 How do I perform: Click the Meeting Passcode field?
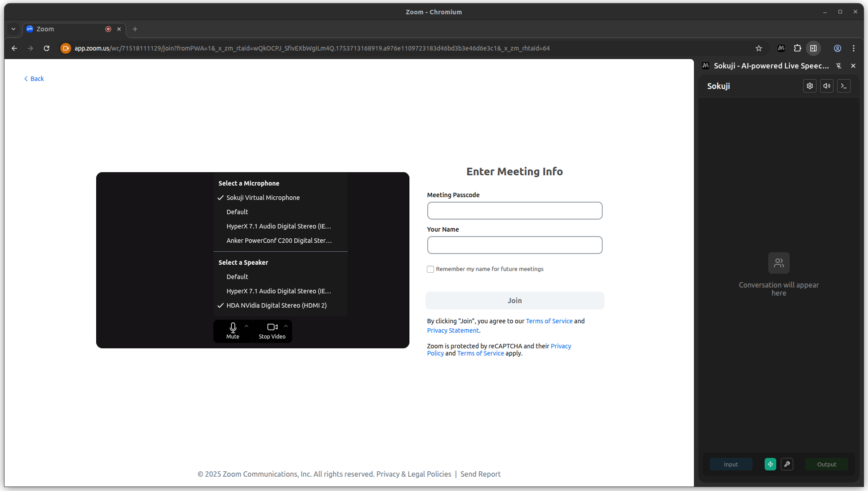(515, 211)
